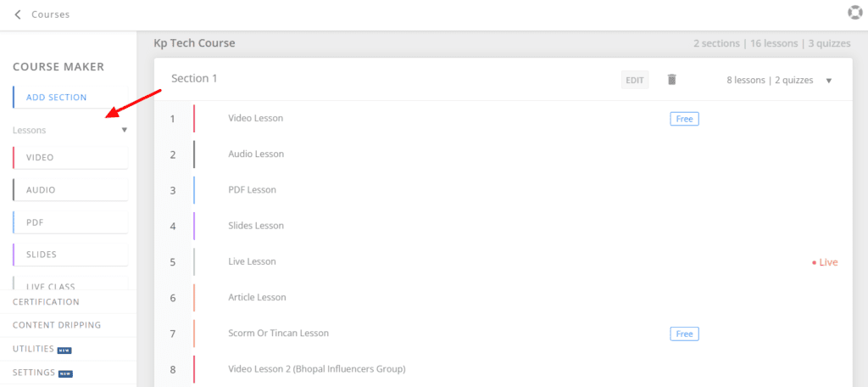Screen dimensions: 868x387
Task: Click ADD SECTION button
Action: pos(70,98)
